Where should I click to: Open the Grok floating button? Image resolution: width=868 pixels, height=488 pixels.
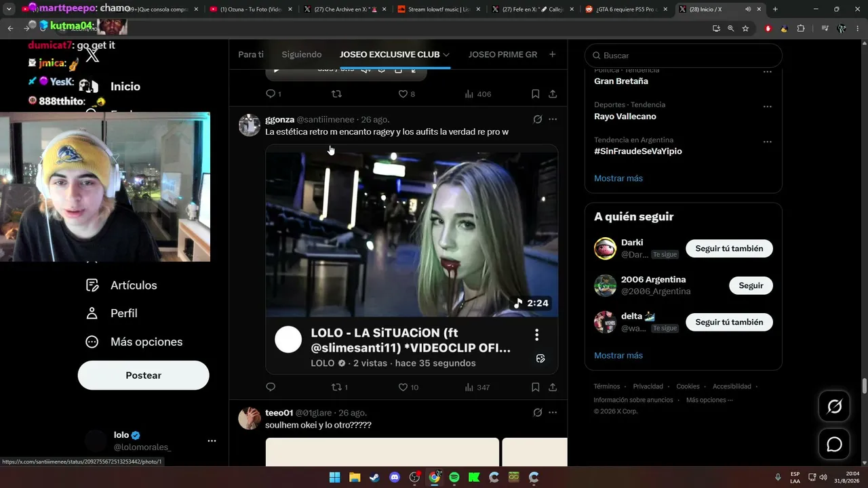834,406
